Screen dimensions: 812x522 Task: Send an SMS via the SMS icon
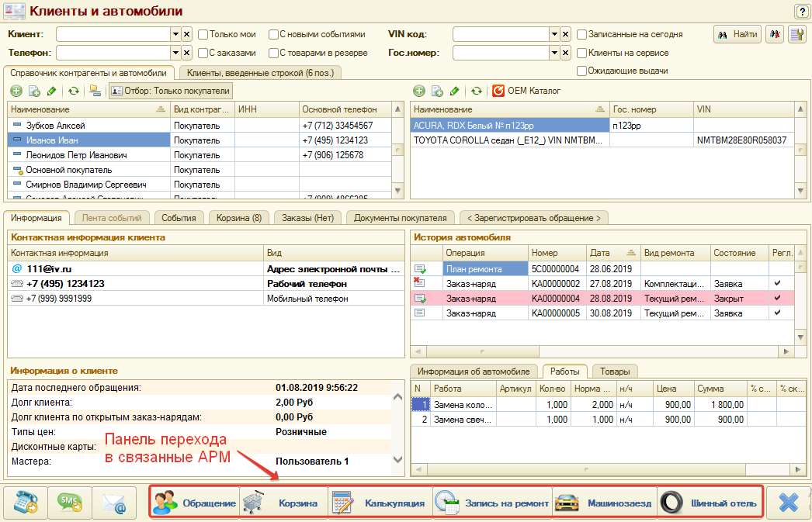70,503
